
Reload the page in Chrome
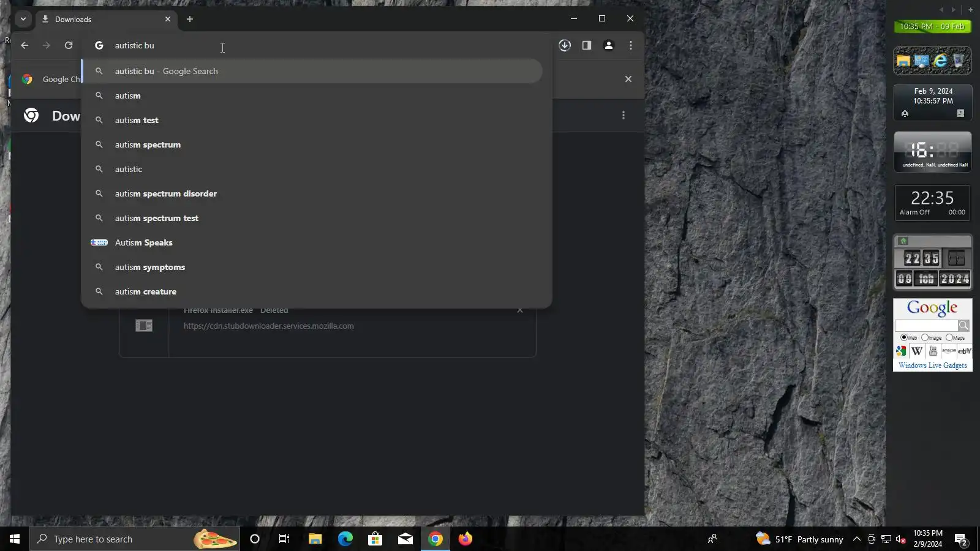point(69,45)
